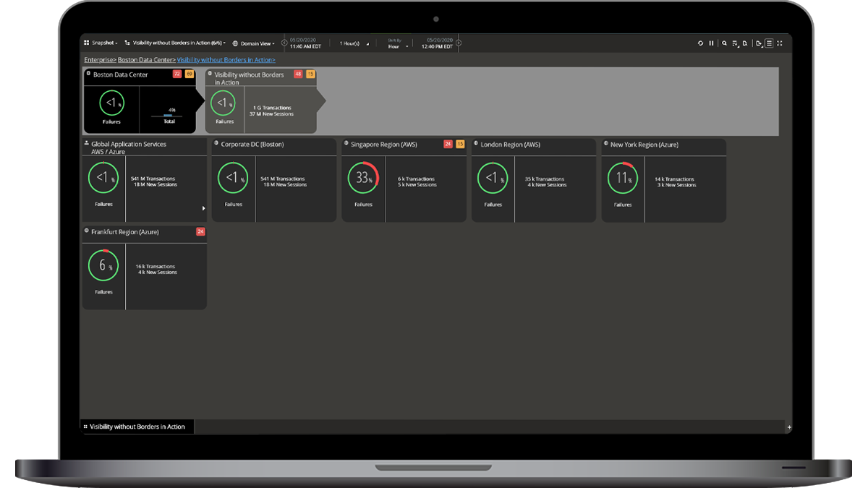Open the Shift By Hour dropdown

[397, 46]
